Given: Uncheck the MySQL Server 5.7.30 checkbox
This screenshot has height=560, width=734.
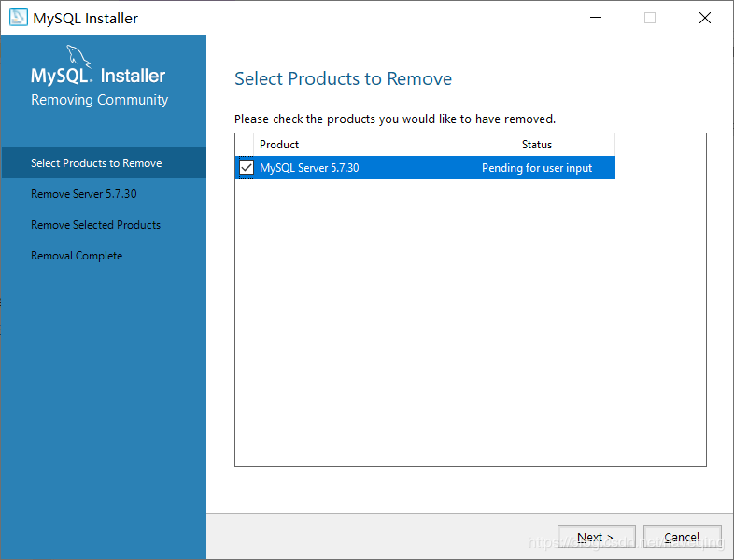Looking at the screenshot, I should 247,168.
